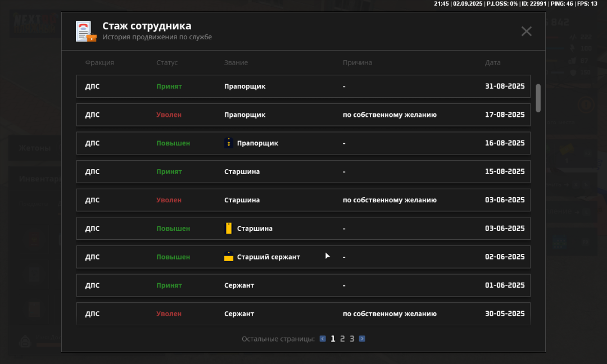The width and height of the screenshot is (607, 364).
Task: Select page 1 in the pagination
Action: 333,339
